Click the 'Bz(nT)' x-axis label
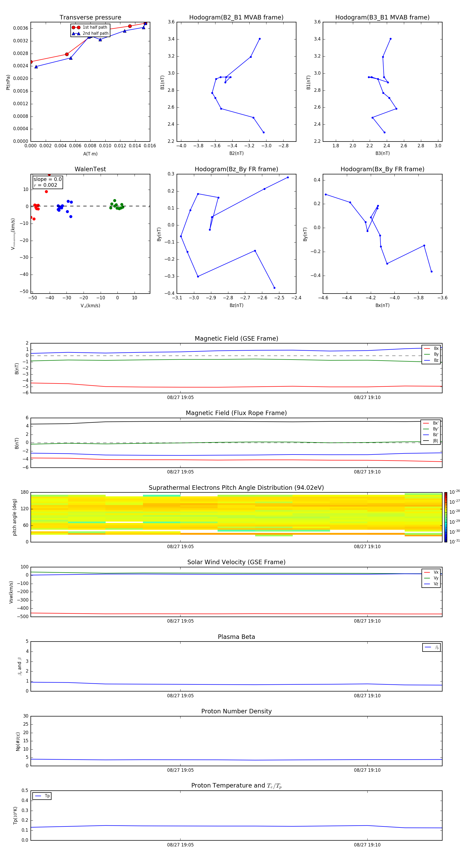The image size is (473, 868). [236, 305]
